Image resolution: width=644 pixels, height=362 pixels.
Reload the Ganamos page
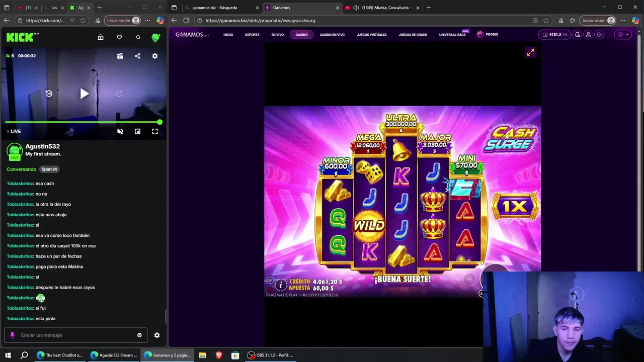[186, 21]
